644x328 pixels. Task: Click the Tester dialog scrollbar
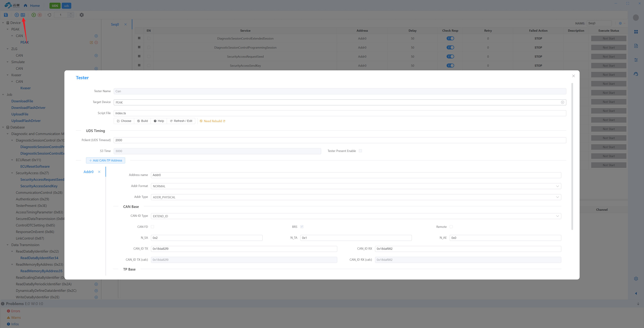pos(572,156)
